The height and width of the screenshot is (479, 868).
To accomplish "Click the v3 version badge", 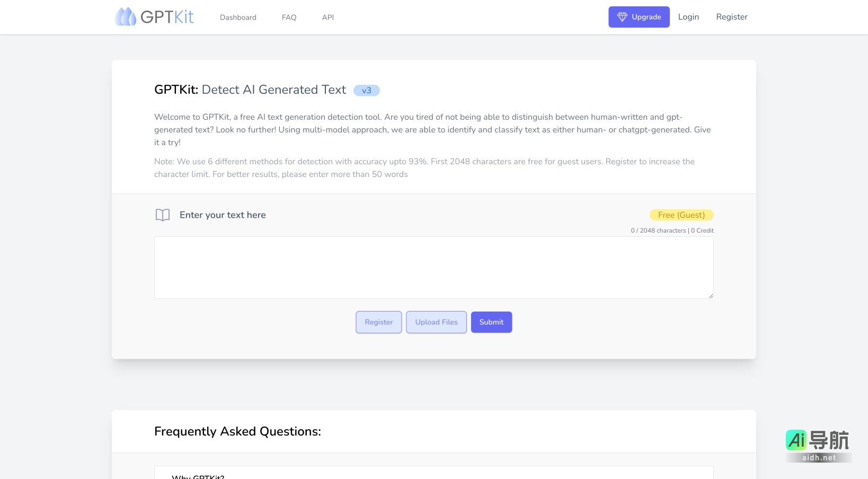I will coord(366,91).
